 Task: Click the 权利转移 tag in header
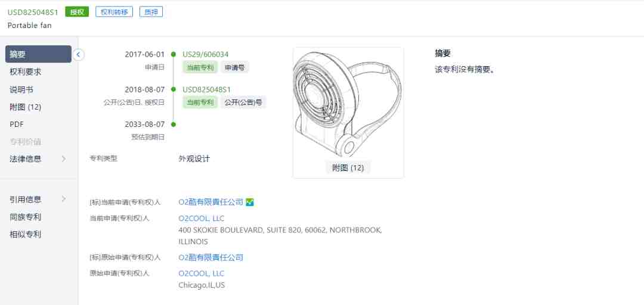point(114,12)
